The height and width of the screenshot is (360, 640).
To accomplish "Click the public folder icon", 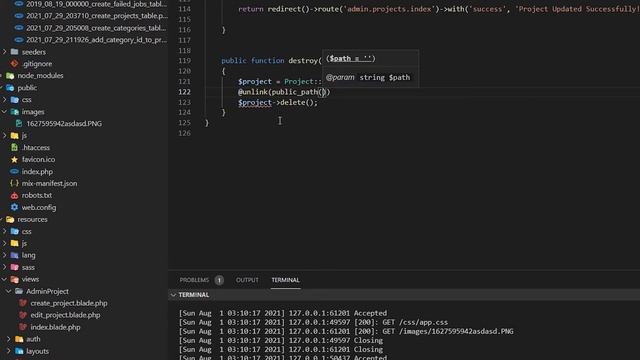I will click(10, 88).
